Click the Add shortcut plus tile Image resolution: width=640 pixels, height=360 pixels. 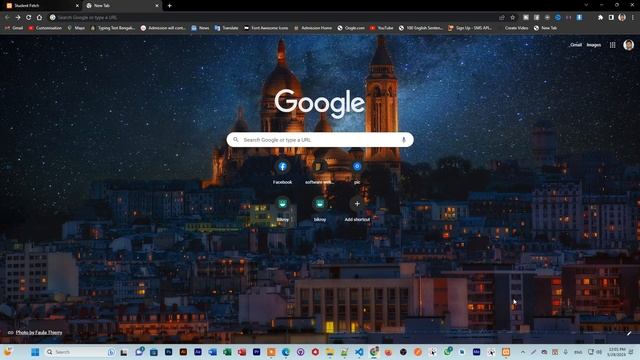click(x=357, y=210)
